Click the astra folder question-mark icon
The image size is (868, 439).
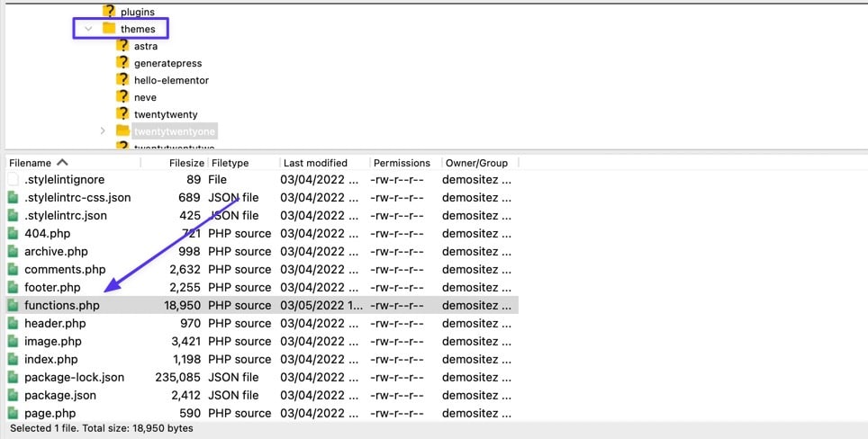(x=122, y=46)
